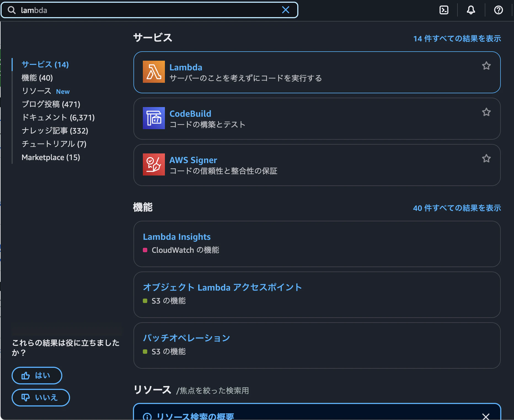This screenshot has width=514, height=420.
Task: Click the いいえ thumbs-down feedback button
Action: (41, 398)
